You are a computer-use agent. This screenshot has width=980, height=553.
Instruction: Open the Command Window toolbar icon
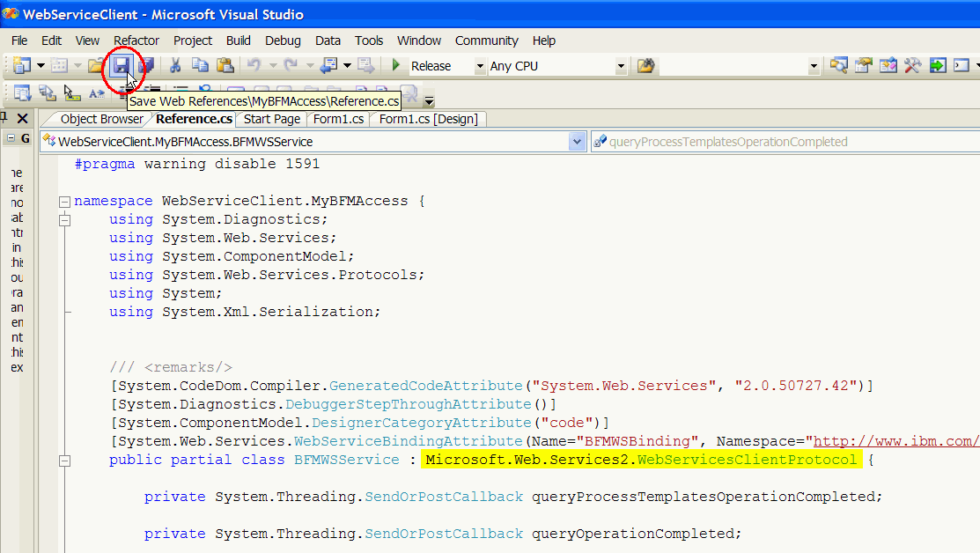tap(962, 66)
